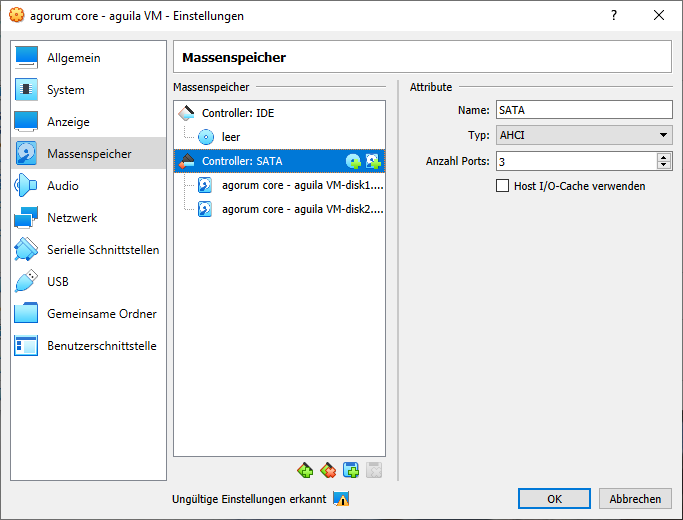Screen dimensions: 683x520
Task: Click the disabled remove attachment icon
Action: point(374,470)
